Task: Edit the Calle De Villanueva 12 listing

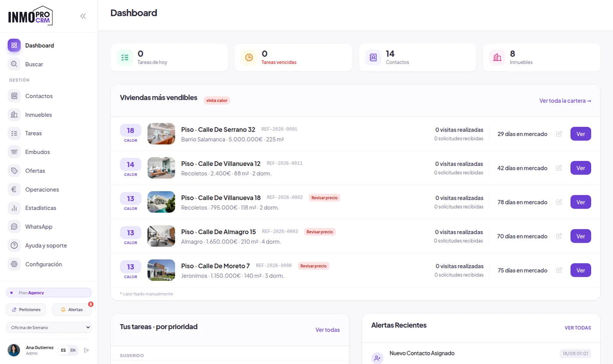Action: pos(559,168)
